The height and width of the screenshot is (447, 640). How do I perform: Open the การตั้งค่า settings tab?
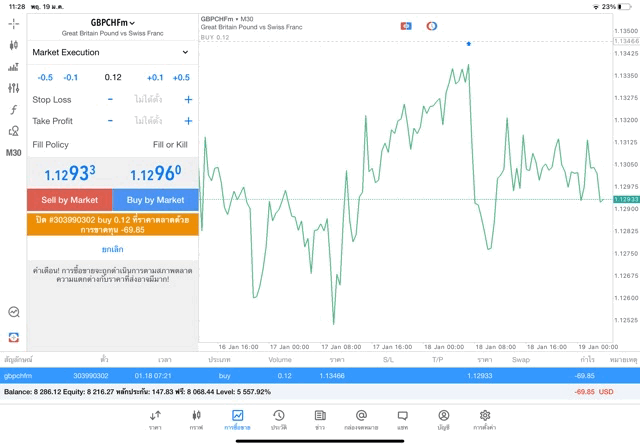point(485,420)
